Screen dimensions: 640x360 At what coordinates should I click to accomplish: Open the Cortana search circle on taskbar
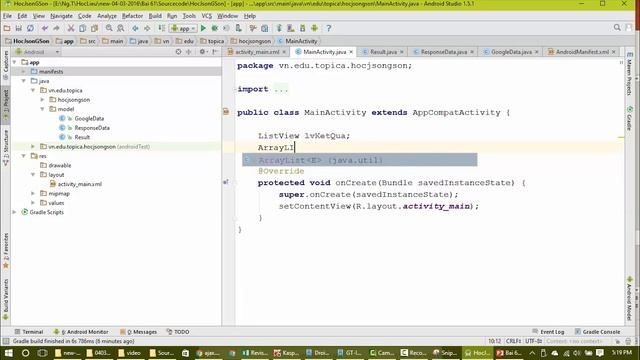click(x=25, y=353)
